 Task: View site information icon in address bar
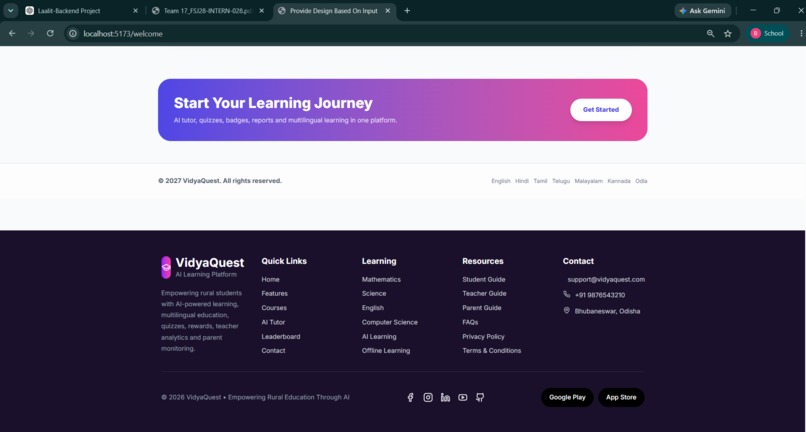(x=73, y=33)
